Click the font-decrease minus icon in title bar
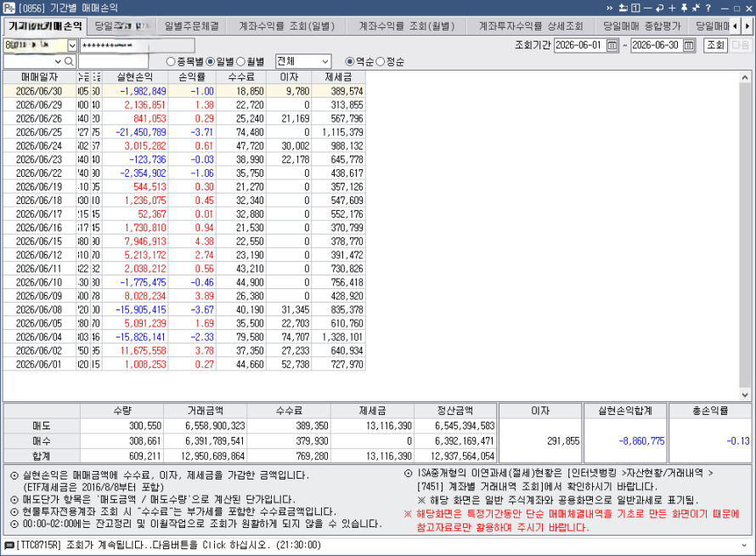756x556 pixels. pos(647,8)
